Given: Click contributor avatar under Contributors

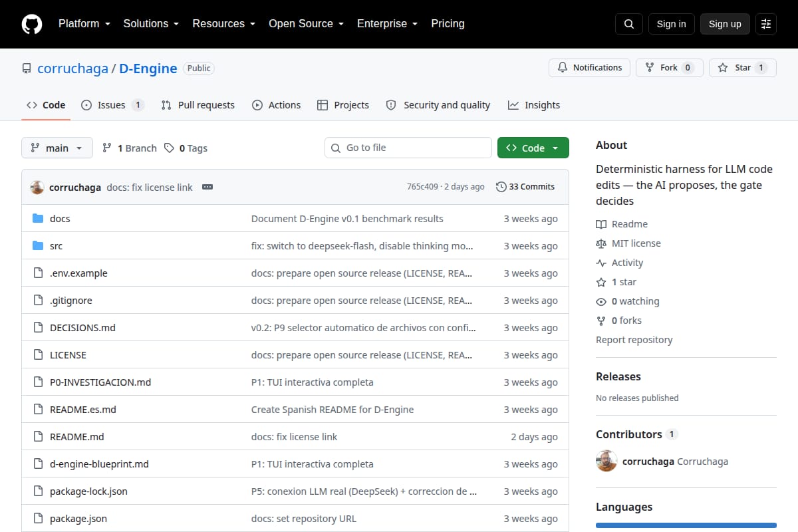Looking at the screenshot, I should (606, 461).
